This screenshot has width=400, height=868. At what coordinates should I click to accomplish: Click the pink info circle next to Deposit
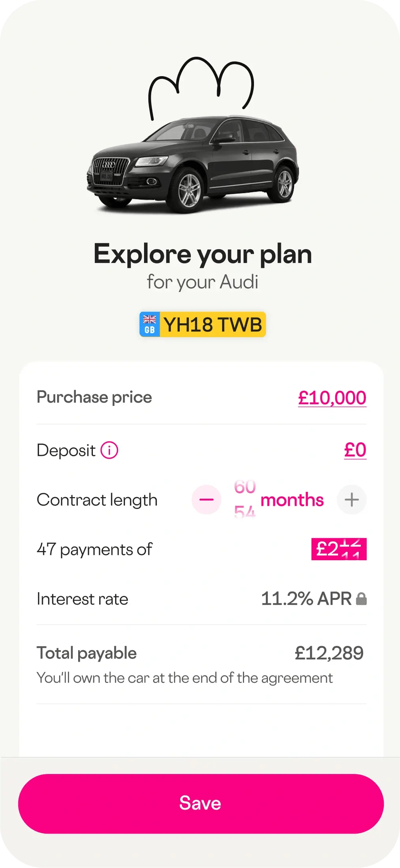(109, 450)
